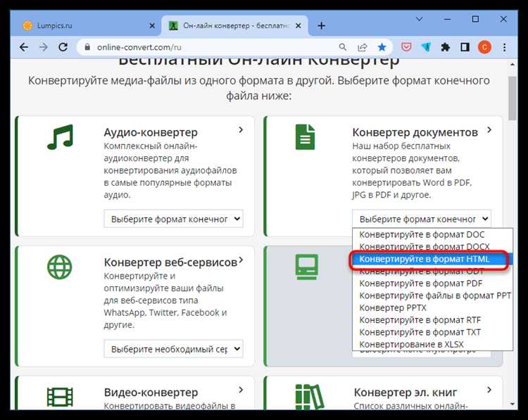Click the green document converter icon

click(x=305, y=137)
